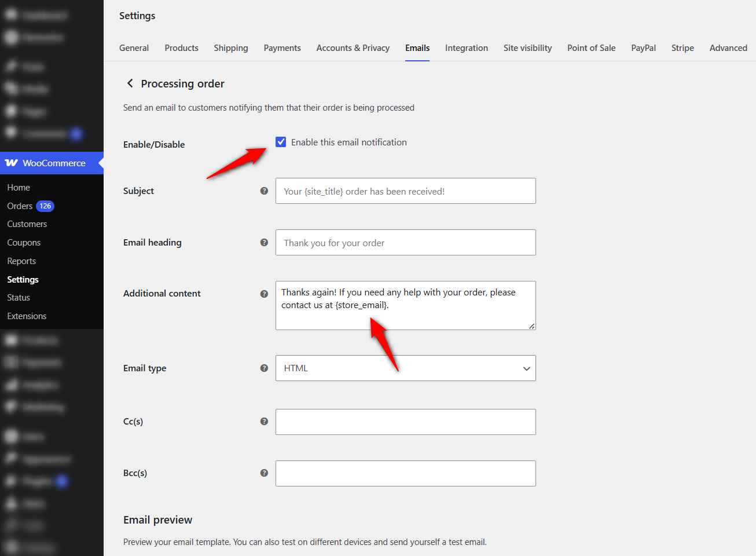
Task: Open Settings in the sidebar
Action: (x=23, y=279)
